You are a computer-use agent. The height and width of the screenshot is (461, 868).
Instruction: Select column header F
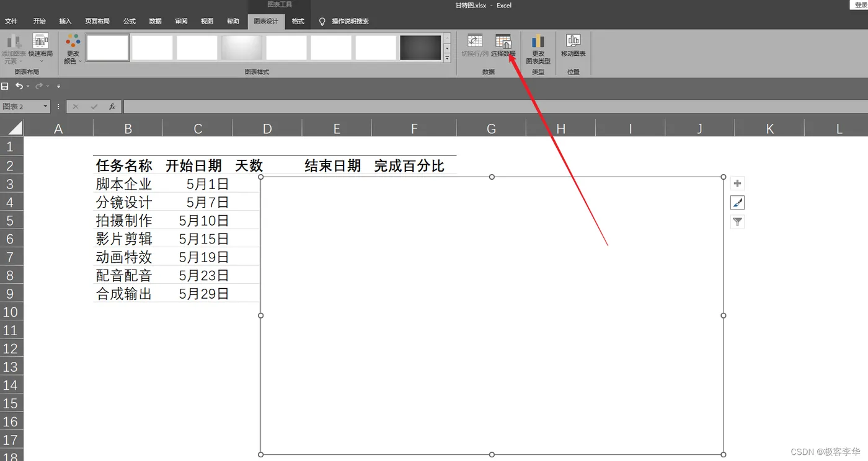coord(414,128)
